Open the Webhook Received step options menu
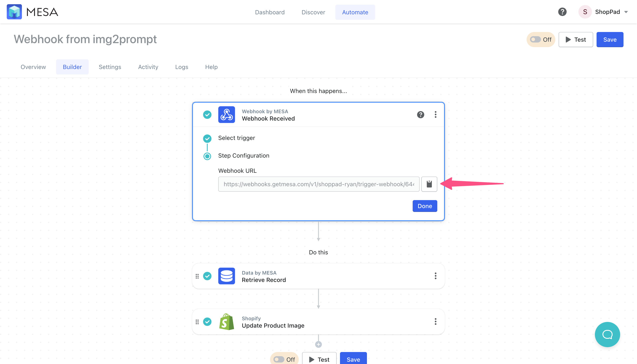The image size is (637, 364). pyautogui.click(x=435, y=114)
